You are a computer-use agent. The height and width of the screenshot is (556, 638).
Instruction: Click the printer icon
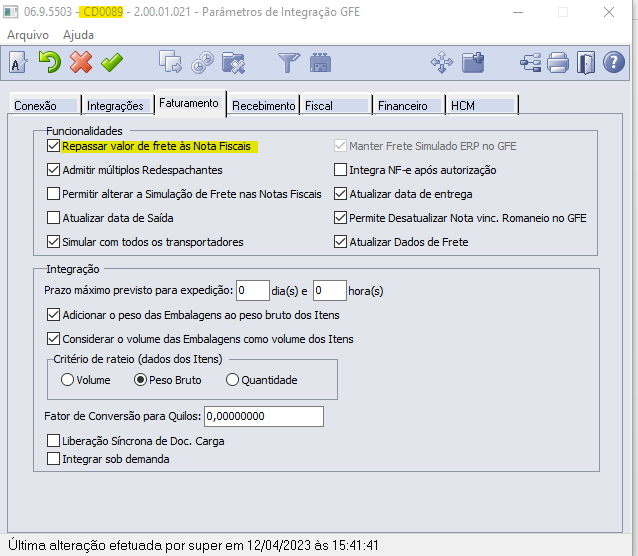point(558,63)
